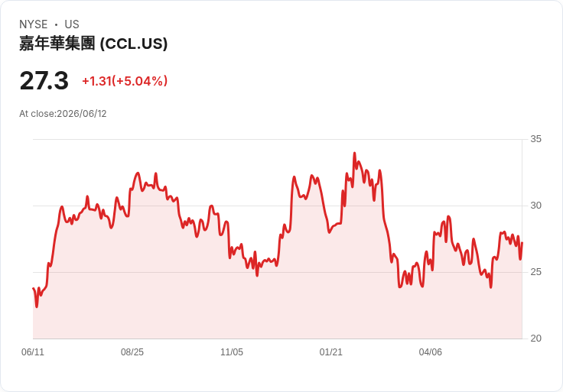Click the 06/11 date axis label

33,352
